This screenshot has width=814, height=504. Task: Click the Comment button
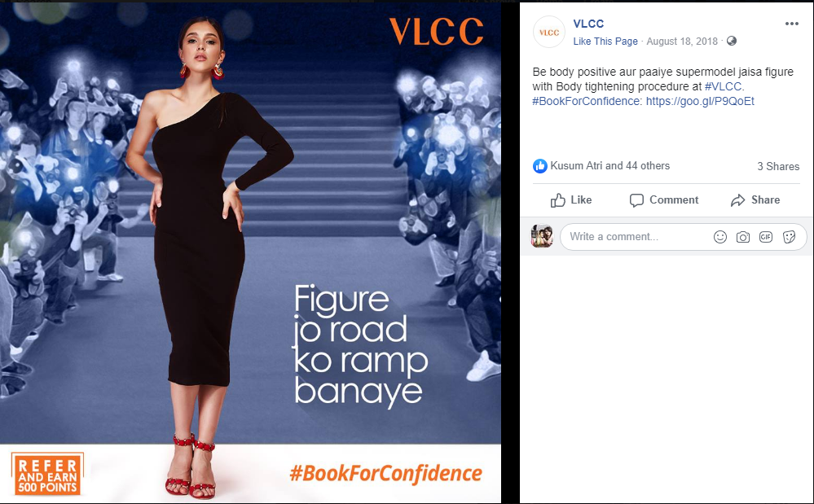tap(664, 200)
